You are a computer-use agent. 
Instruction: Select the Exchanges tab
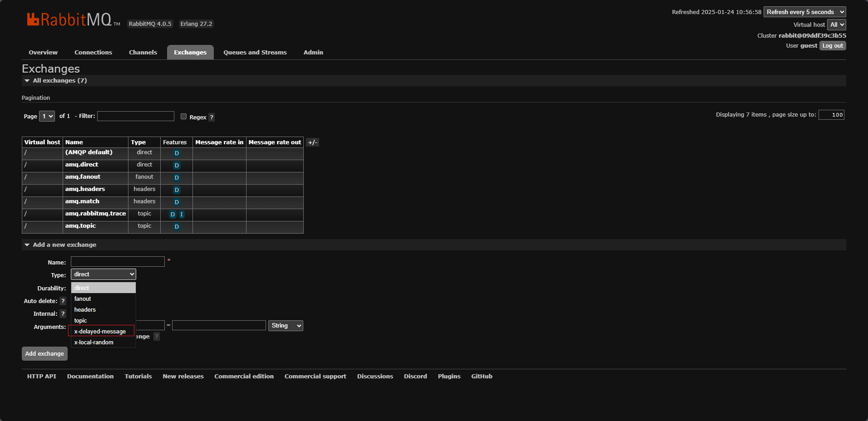click(190, 53)
